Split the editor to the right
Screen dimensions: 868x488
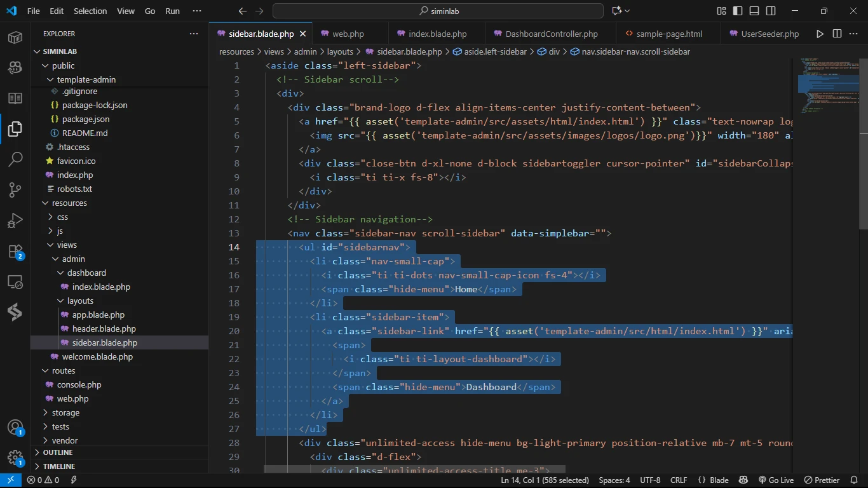point(837,34)
